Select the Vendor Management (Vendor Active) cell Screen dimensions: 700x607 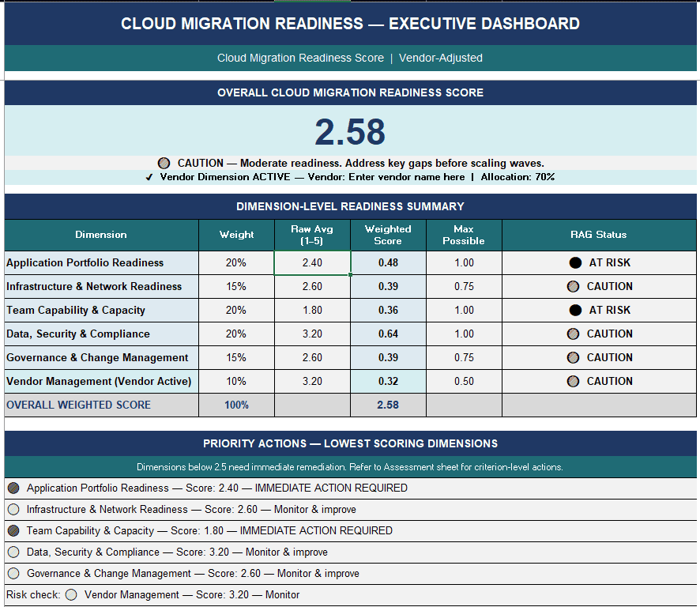pos(101,381)
